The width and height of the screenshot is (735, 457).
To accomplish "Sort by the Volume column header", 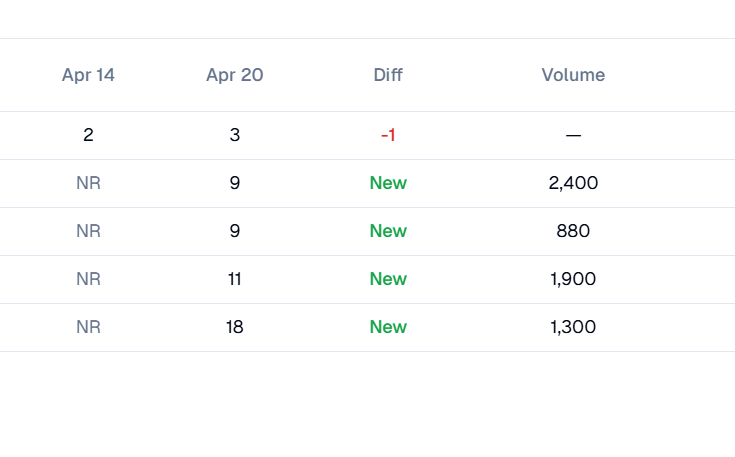I will tap(573, 75).
